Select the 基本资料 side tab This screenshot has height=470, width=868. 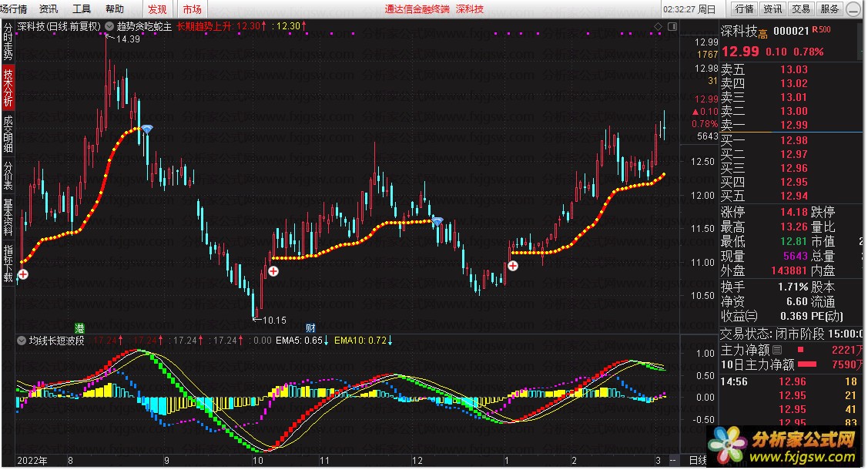pyautogui.click(x=8, y=217)
